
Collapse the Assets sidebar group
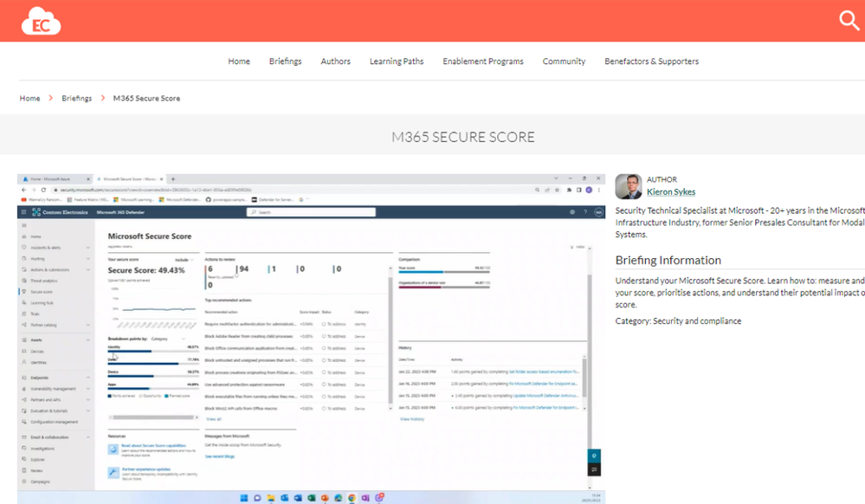pyautogui.click(x=87, y=340)
